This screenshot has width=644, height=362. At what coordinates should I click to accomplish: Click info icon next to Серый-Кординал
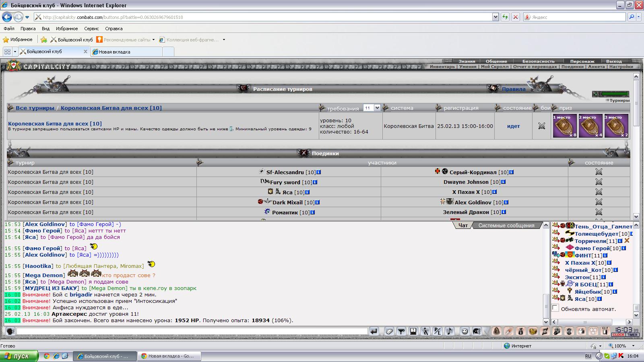click(x=511, y=172)
